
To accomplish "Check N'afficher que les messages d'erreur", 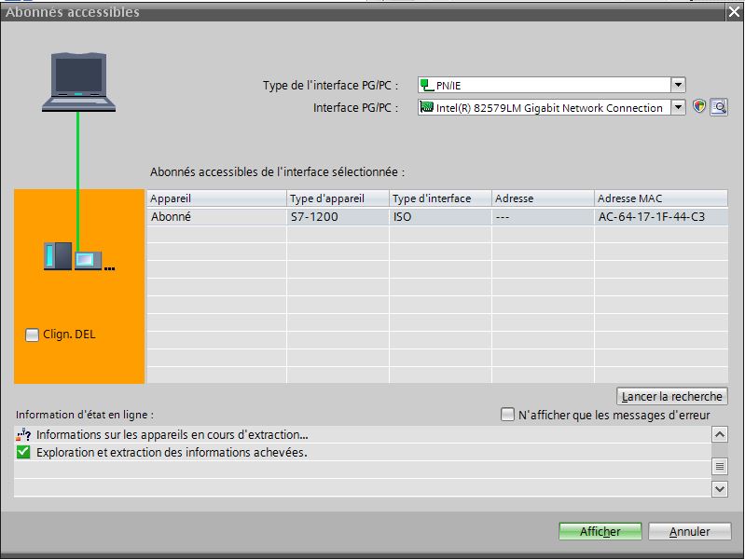I will coord(508,415).
